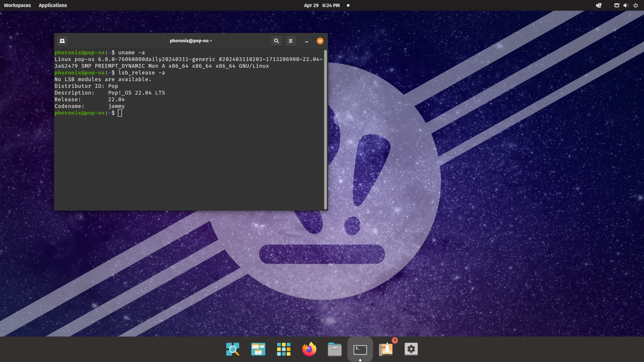This screenshot has height=362, width=644.
Task: Launch Firefox from the dock
Action: point(309,349)
